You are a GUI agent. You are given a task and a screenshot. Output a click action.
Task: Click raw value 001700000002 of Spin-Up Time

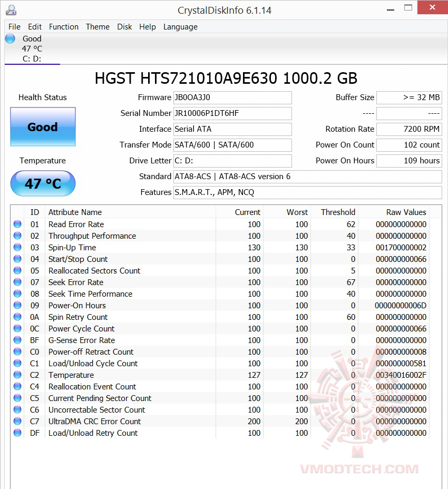(401, 247)
